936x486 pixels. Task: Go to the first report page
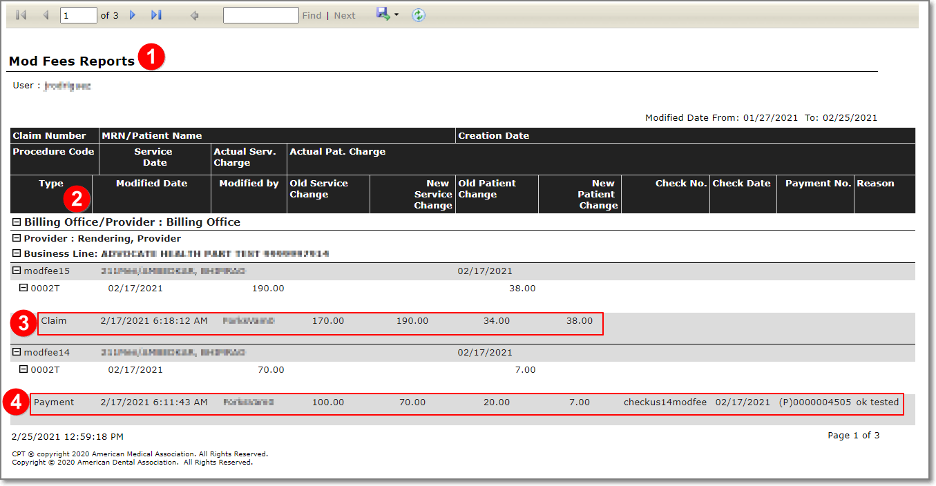point(21,16)
